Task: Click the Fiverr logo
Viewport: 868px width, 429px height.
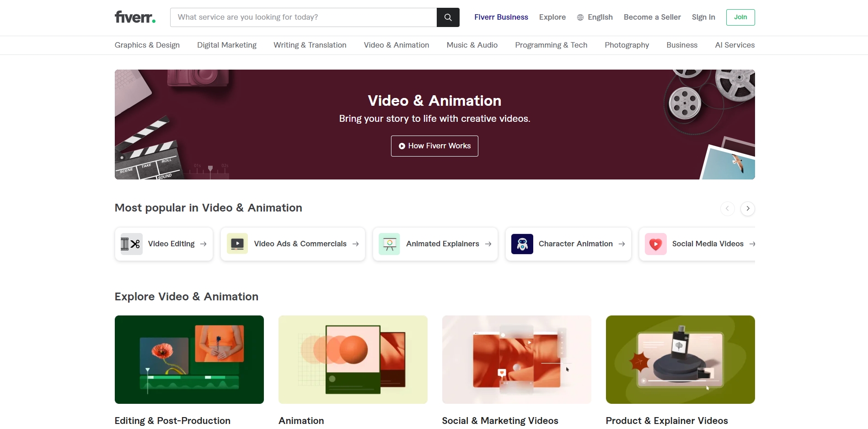Action: pos(135,17)
